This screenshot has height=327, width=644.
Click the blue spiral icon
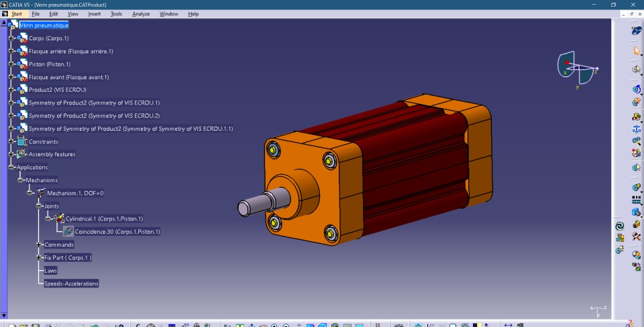tap(620, 226)
